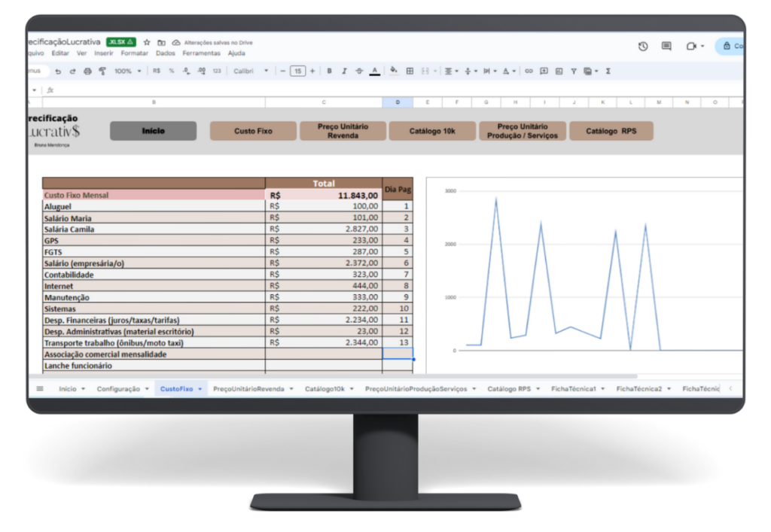The height and width of the screenshot is (532, 771).
Task: Decrease decimal places
Action: pos(187,71)
